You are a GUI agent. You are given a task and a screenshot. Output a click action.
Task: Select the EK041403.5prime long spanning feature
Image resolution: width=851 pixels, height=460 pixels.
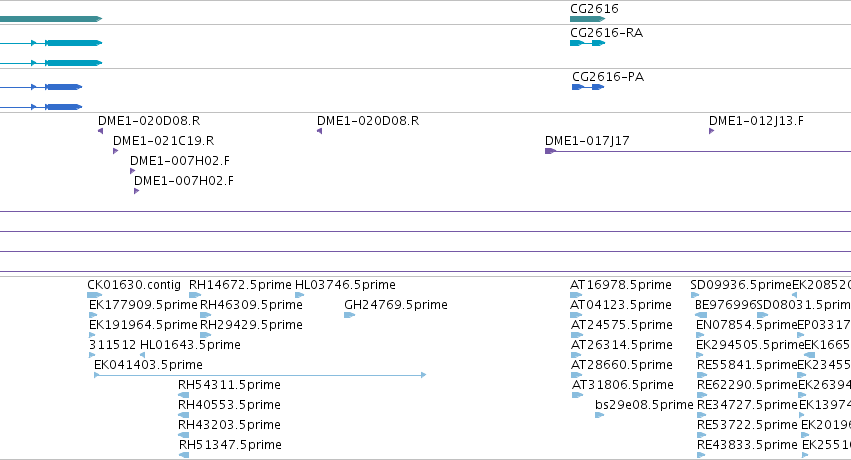[260, 375]
